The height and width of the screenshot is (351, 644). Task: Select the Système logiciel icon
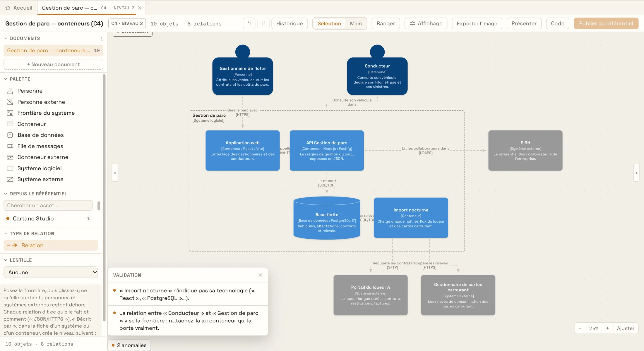tap(10, 168)
